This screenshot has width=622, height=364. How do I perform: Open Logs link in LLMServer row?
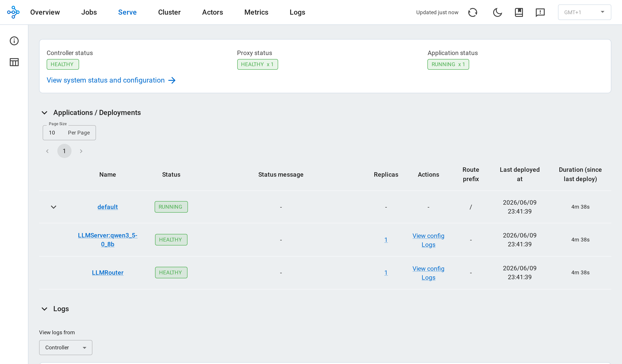(x=428, y=245)
